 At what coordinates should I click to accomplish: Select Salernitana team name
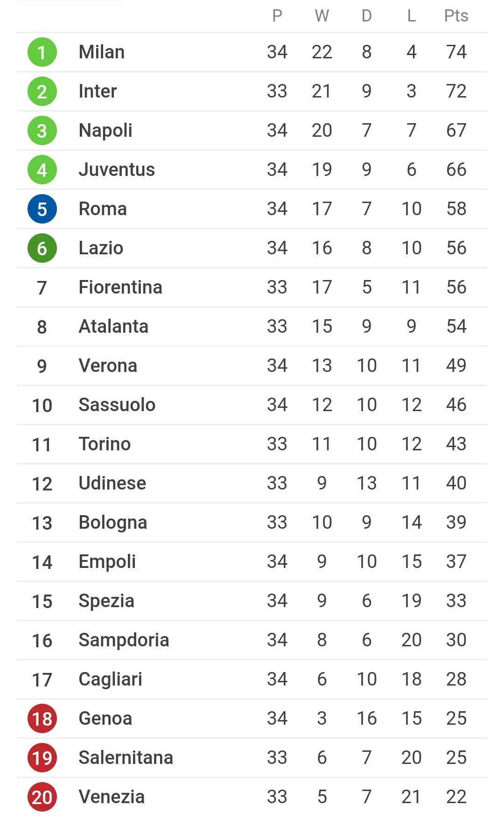[x=126, y=758]
